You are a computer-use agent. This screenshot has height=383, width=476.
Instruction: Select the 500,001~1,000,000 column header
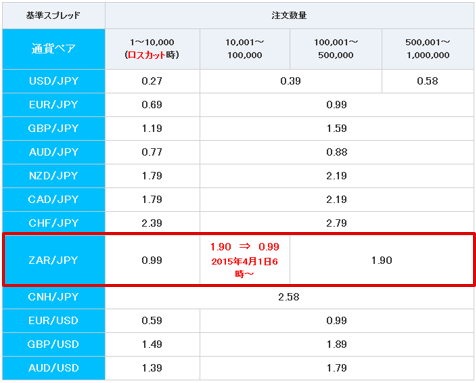point(428,49)
